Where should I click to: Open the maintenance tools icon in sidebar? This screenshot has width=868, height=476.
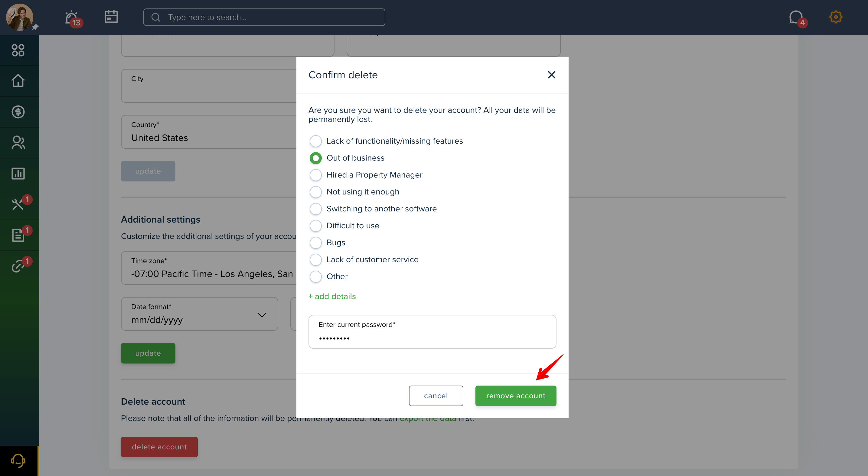point(18,204)
